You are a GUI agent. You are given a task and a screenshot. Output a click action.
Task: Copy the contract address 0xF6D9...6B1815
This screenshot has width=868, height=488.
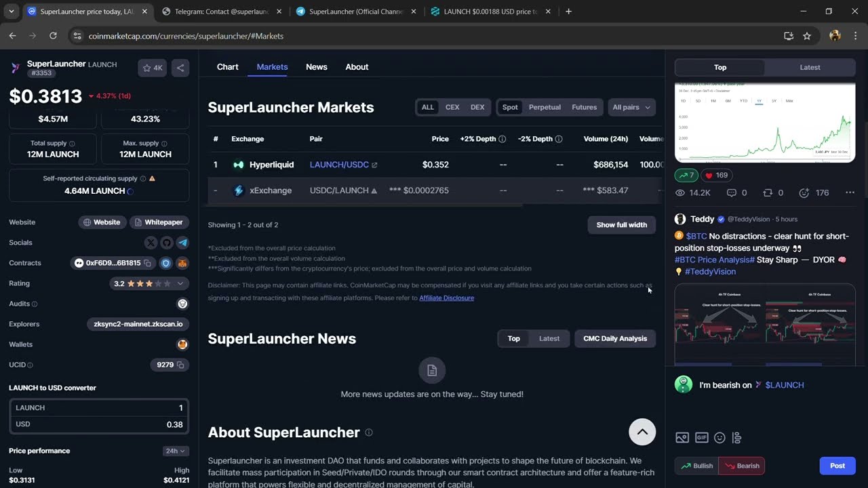147,263
